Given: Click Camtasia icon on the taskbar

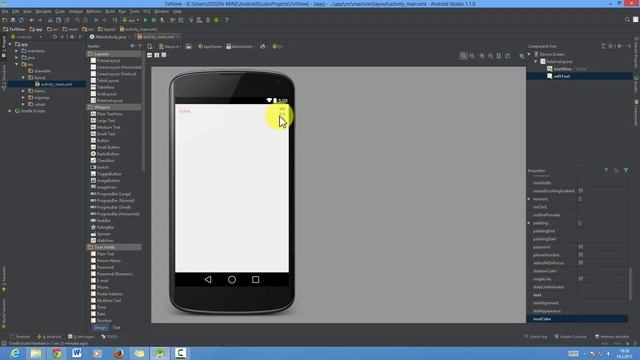Looking at the screenshot, I should pos(180,353).
